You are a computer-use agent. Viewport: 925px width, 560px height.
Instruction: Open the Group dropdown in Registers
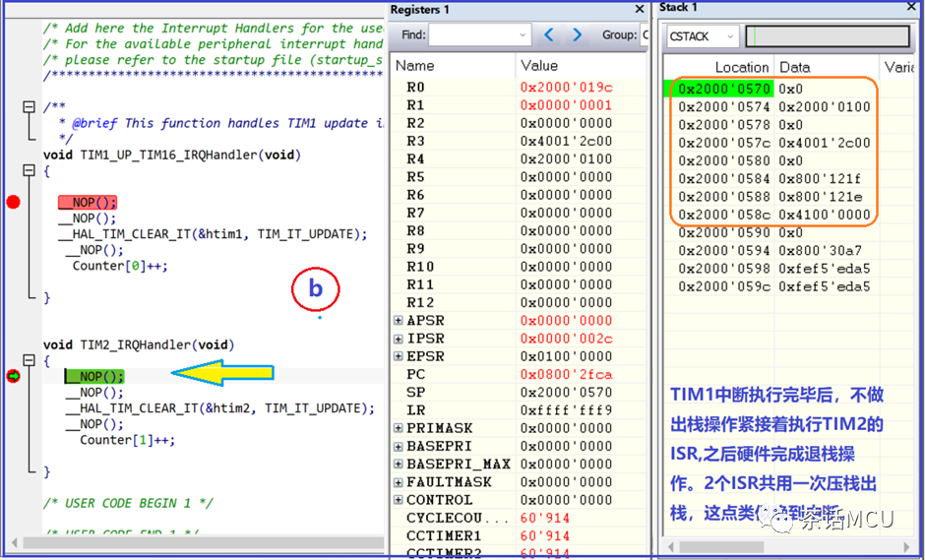tap(645, 35)
